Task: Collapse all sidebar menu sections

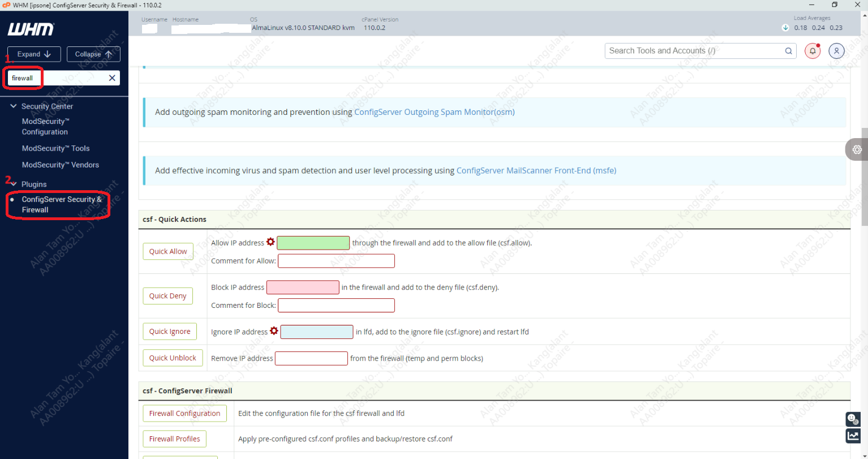Action: (93, 54)
